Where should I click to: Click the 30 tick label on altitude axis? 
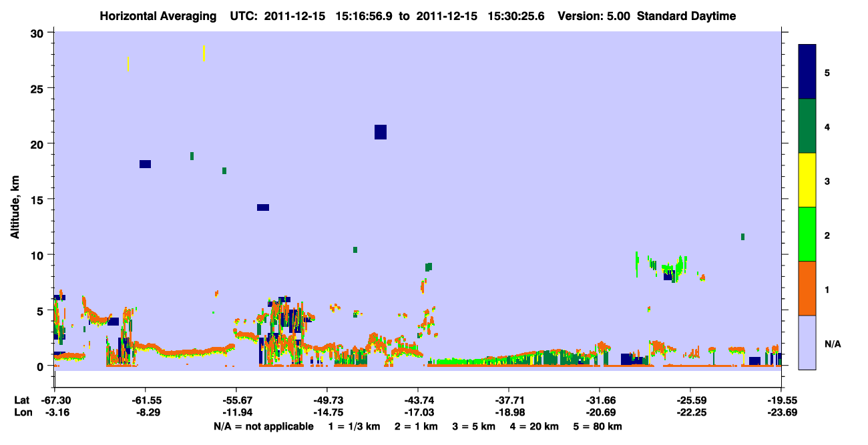pos(38,33)
